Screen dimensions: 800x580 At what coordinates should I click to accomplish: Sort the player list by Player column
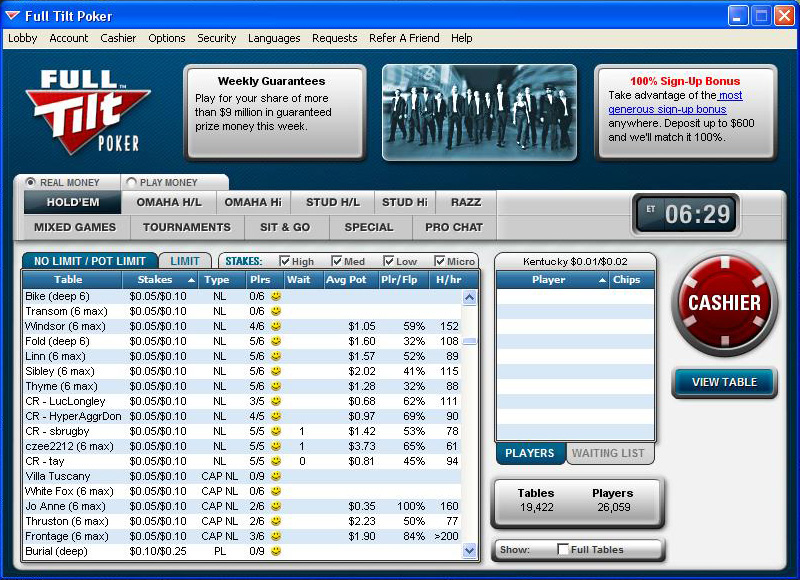pos(552,280)
